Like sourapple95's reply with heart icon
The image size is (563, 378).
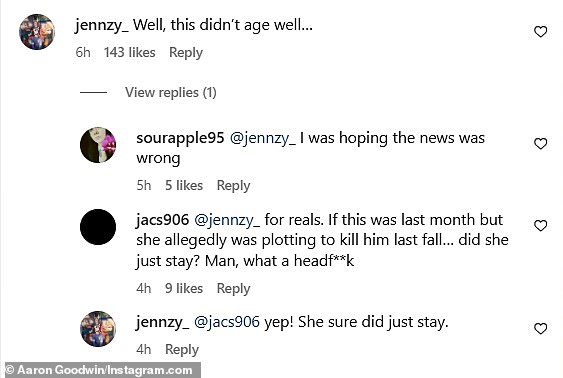(540, 144)
